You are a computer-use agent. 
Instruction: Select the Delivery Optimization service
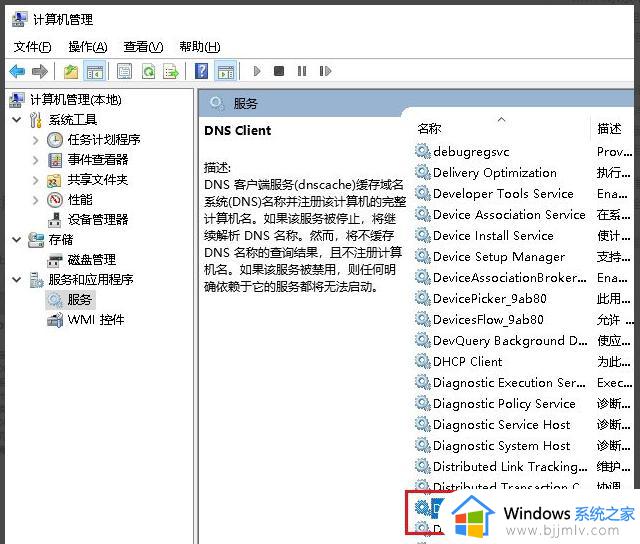(523, 173)
